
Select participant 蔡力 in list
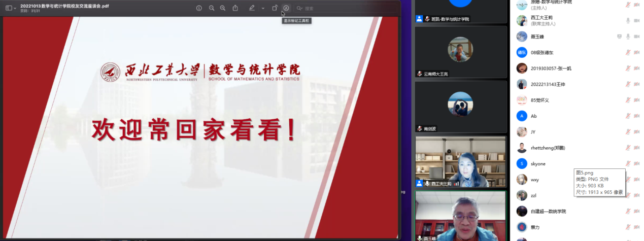coord(577,227)
